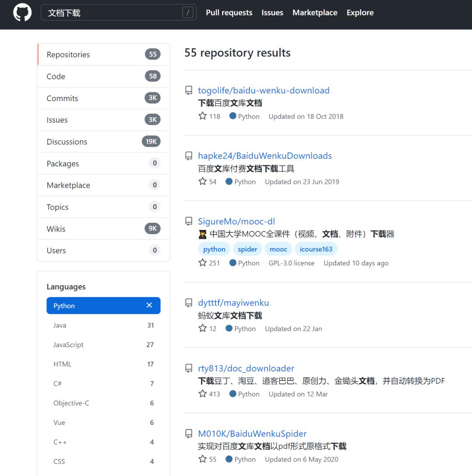Star the hapke24/BaiduWenkuDownloads repository
This screenshot has width=472, height=476.
coord(202,181)
